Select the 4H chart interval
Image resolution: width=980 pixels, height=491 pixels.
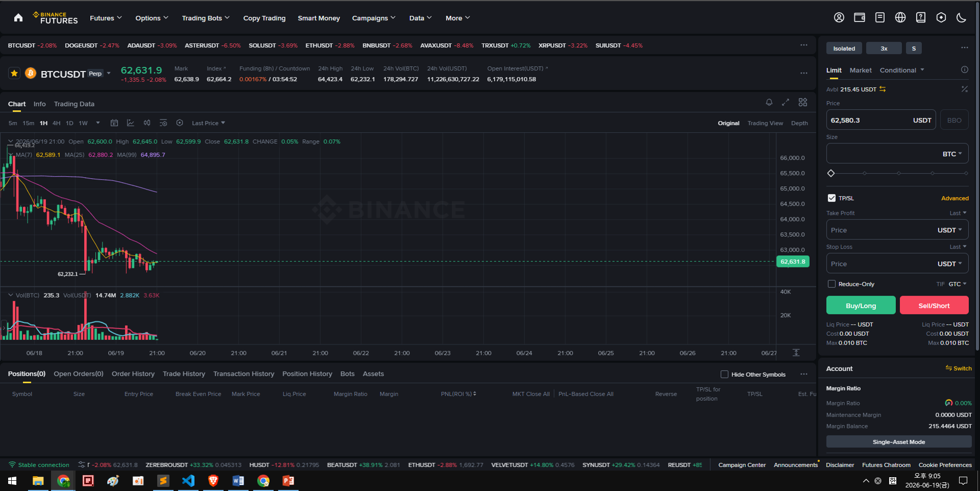56,123
